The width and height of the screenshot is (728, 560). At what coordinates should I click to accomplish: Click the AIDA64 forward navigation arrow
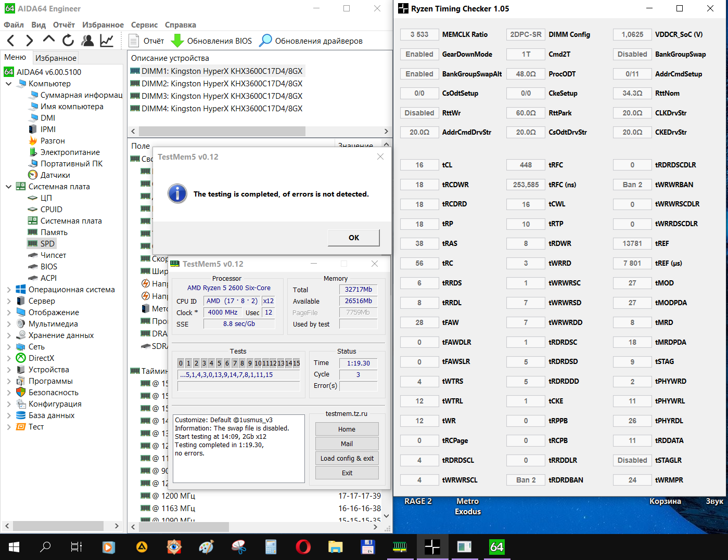(30, 41)
